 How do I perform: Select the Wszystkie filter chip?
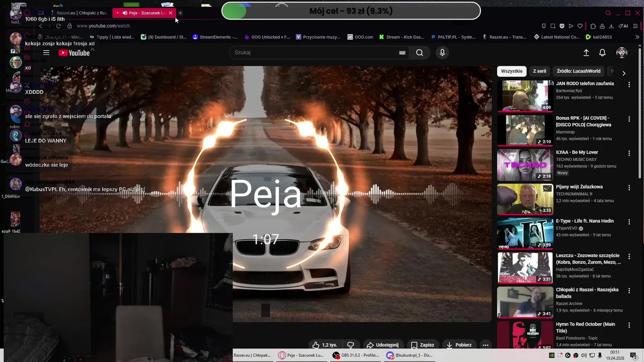click(x=512, y=71)
